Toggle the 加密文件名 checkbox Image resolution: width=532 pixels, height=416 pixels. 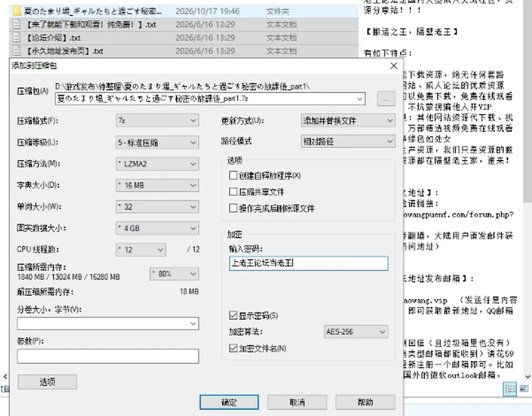pos(233,348)
